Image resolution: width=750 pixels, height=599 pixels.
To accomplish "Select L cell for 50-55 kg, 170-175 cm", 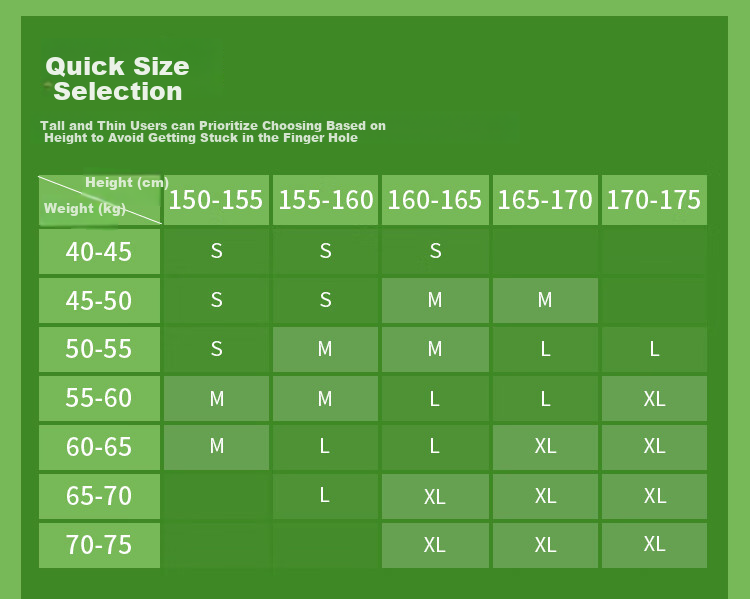I will click(x=654, y=349).
